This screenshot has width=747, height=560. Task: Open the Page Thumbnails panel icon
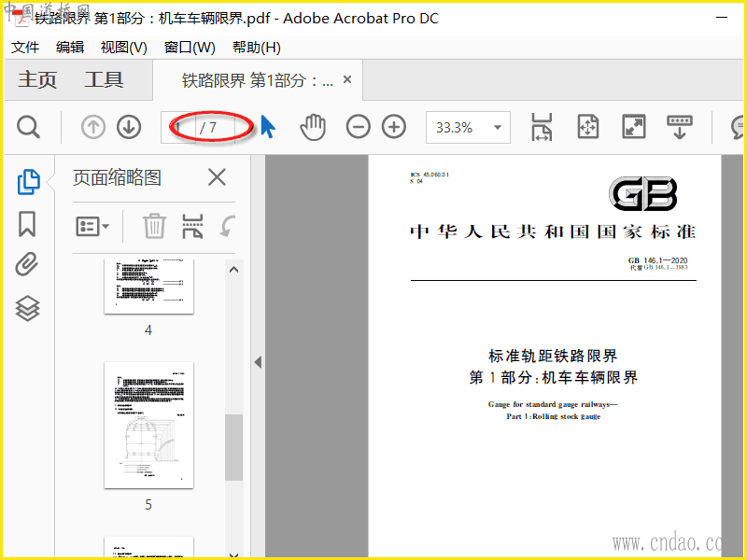point(28,182)
